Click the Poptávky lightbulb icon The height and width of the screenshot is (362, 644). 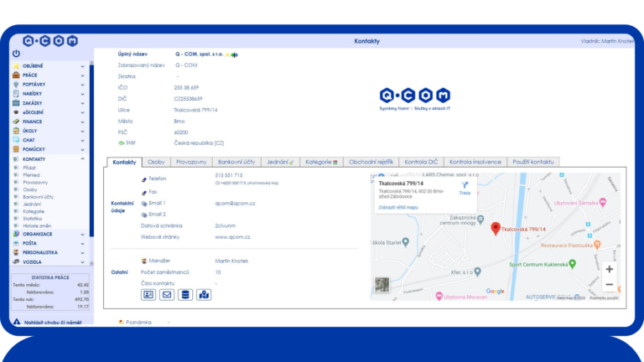coord(16,84)
